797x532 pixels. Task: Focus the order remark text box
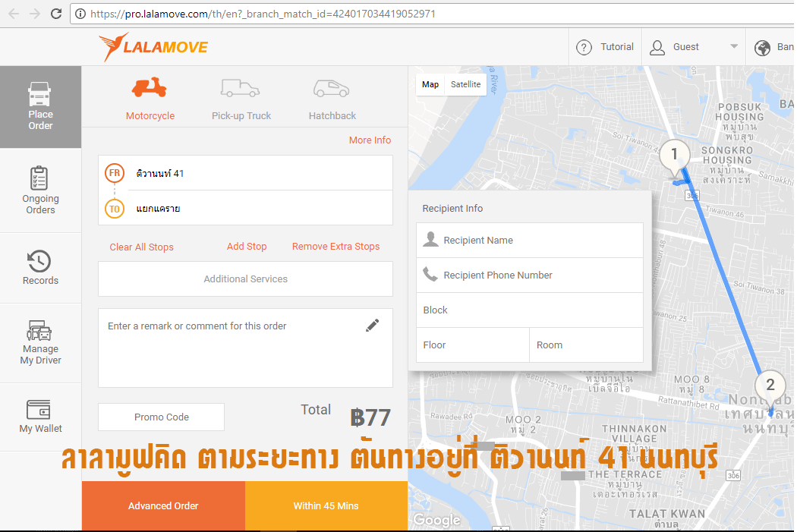(245, 348)
